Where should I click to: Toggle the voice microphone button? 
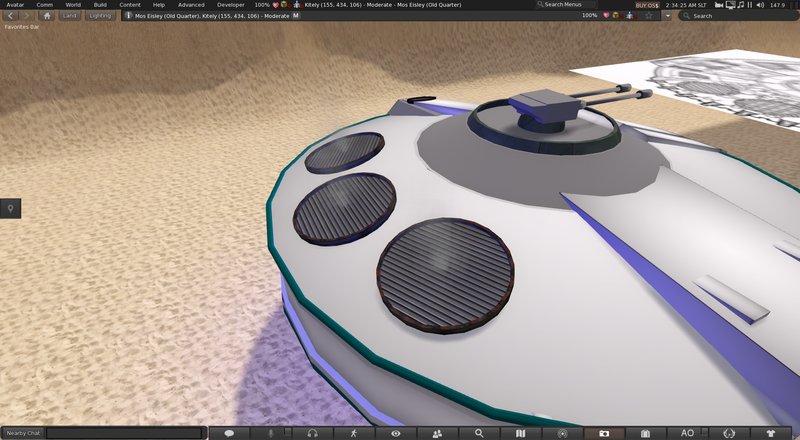coord(271,433)
